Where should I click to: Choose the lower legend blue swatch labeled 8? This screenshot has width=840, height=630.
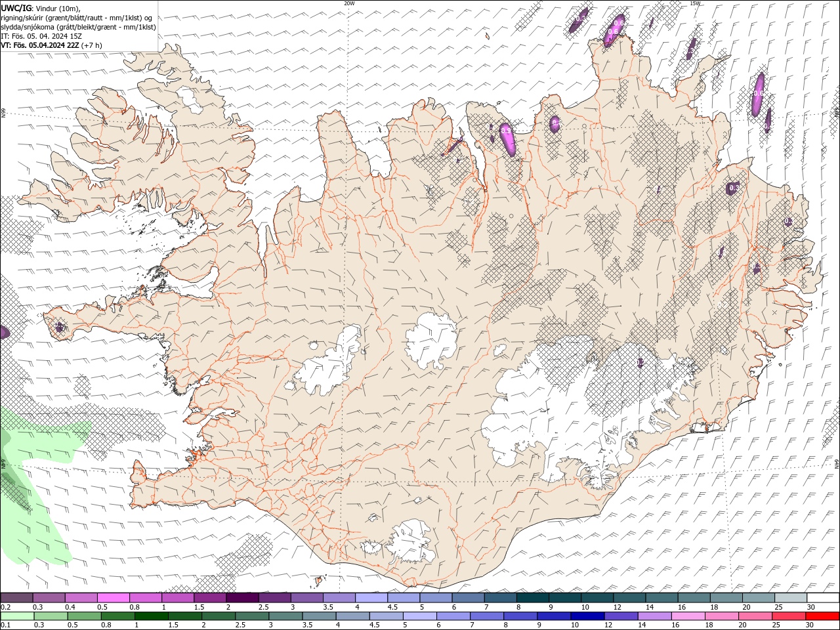pyautogui.click(x=520, y=616)
